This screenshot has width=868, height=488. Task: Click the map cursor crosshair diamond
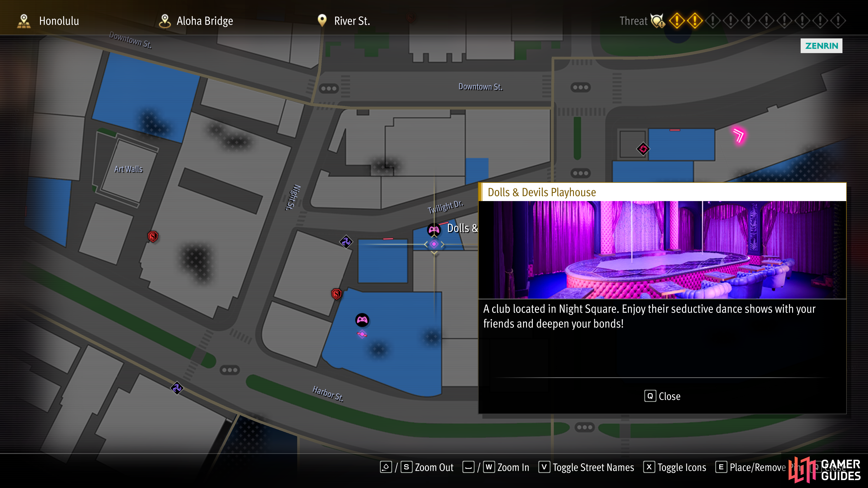click(434, 244)
